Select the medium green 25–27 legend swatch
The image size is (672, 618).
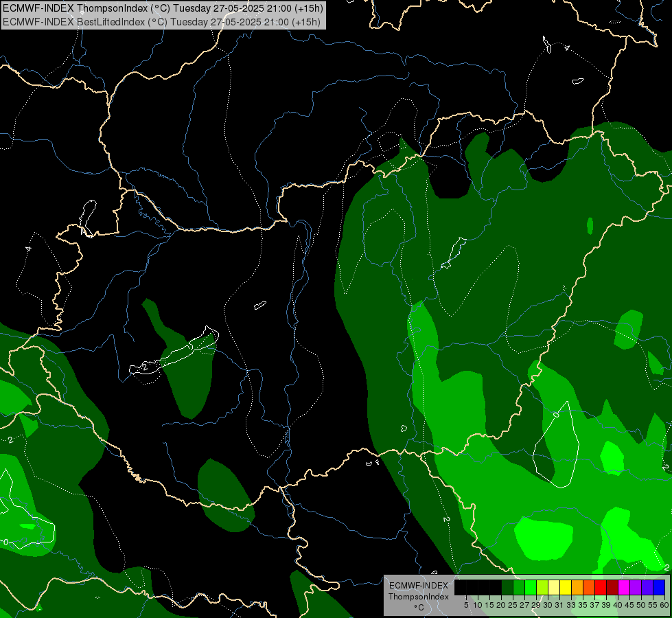coord(520,588)
